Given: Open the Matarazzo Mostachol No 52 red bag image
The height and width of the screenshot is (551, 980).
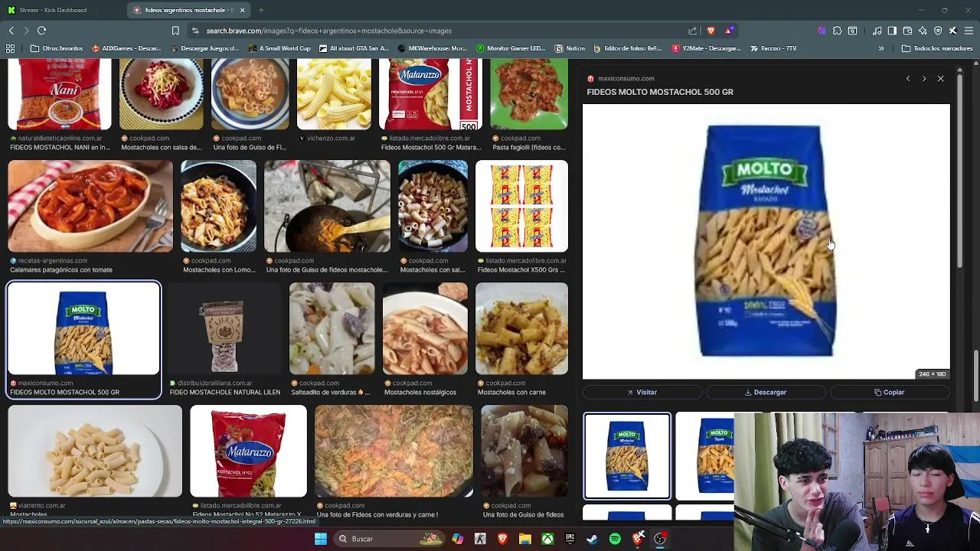Looking at the screenshot, I should coord(248,452).
